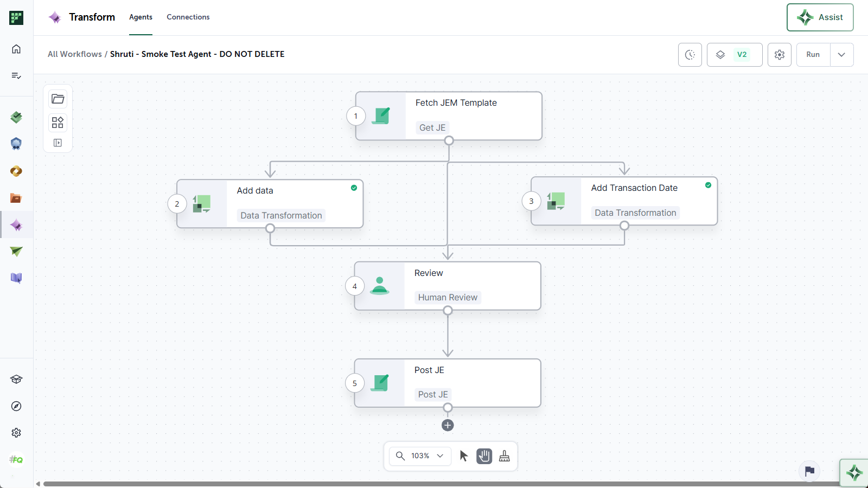868x488 pixels.
Task: Open the blue shield module icon
Action: (x=16, y=144)
